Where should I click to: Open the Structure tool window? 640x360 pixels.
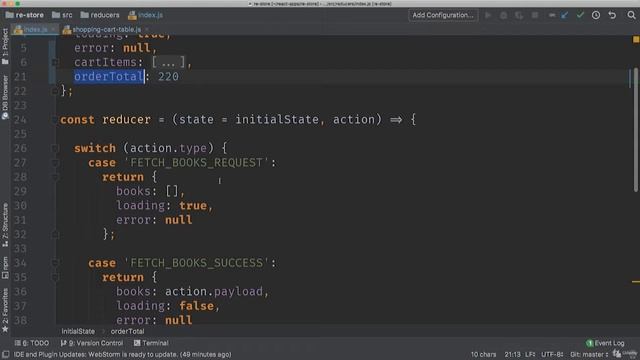pyautogui.click(x=5, y=224)
